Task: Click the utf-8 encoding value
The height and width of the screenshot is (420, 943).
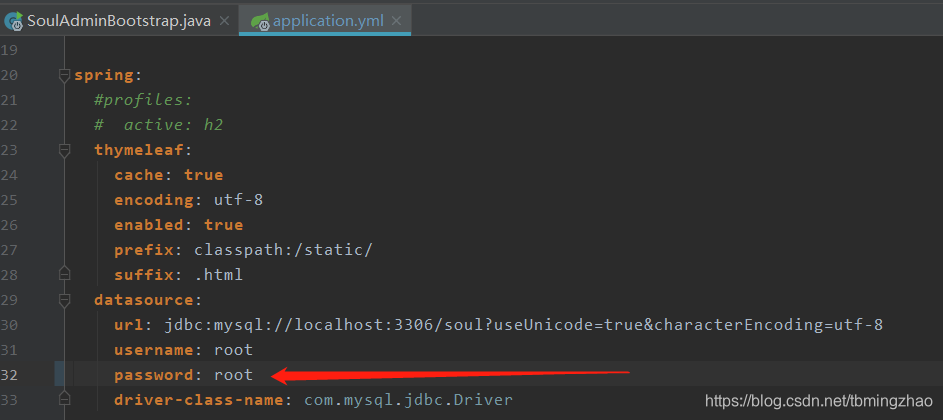Action: (239, 200)
